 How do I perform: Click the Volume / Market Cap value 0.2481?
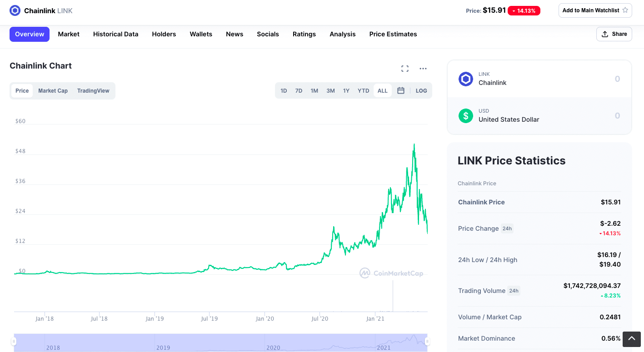610,317
